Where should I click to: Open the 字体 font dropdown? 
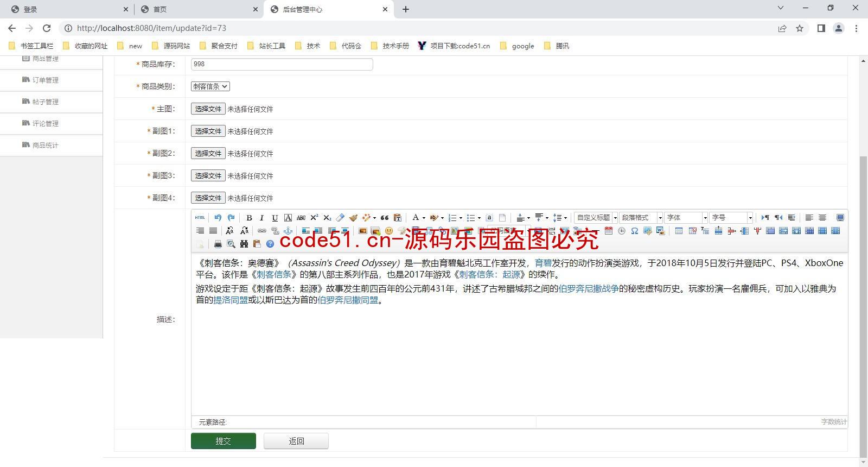pos(686,218)
